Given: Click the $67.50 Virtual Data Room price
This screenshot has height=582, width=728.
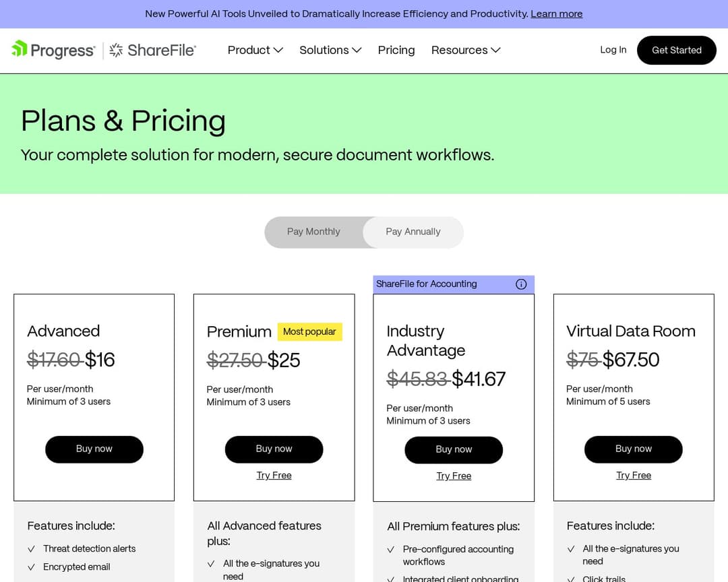Looking at the screenshot, I should [631, 360].
